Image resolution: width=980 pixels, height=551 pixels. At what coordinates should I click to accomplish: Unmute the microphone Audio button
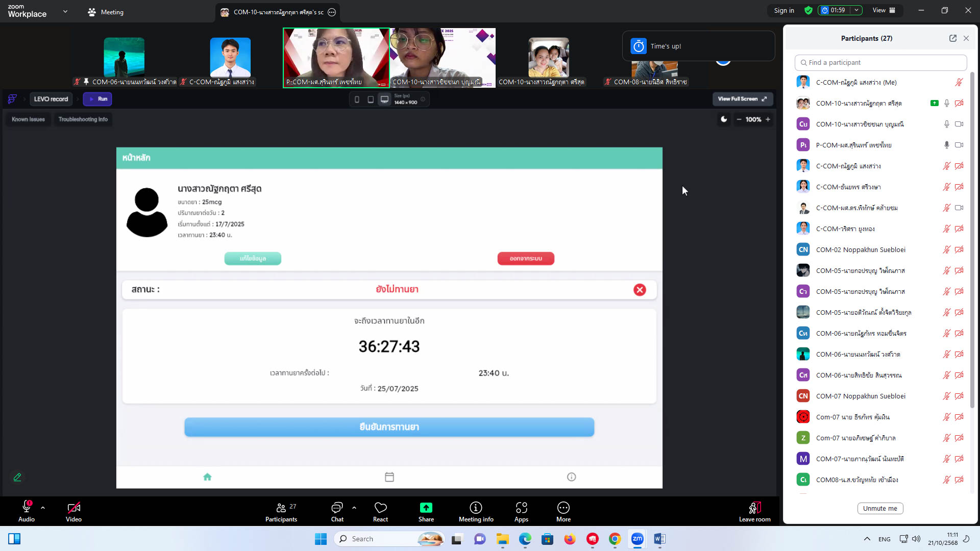(x=27, y=508)
